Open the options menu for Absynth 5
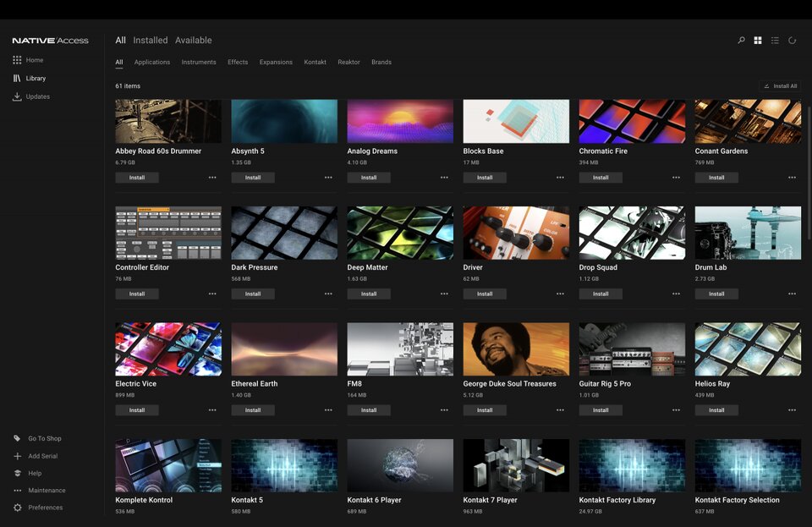Screen dimensions: 812x527 tap(328, 178)
